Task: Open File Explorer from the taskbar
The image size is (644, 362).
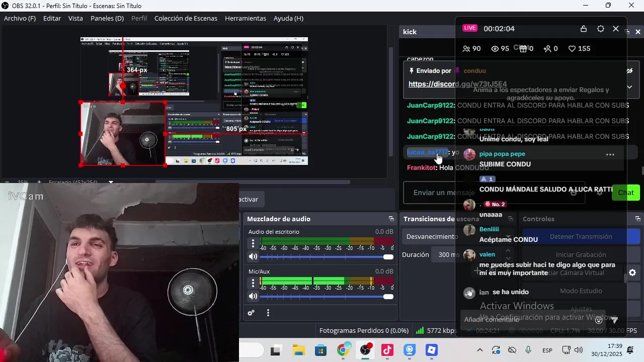Action: (299, 350)
